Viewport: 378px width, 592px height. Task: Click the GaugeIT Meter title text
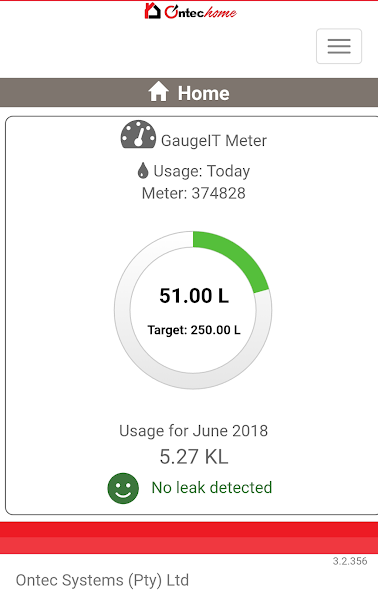[x=214, y=141]
